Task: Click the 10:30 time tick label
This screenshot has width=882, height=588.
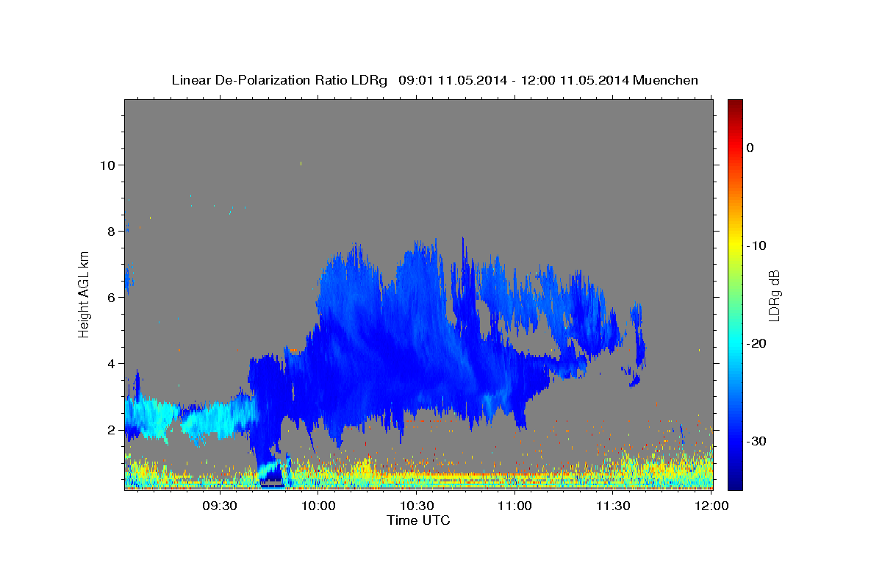Action: pyautogui.click(x=417, y=506)
